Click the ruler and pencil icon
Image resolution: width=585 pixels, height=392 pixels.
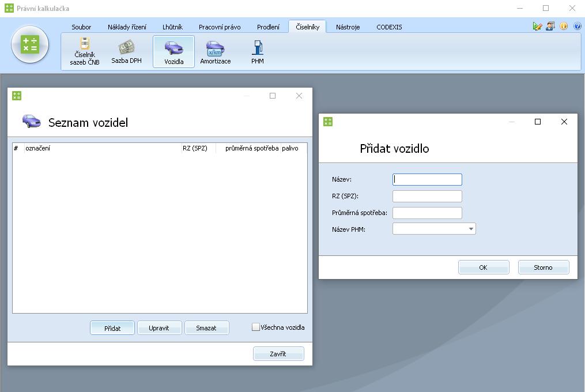coord(537,26)
